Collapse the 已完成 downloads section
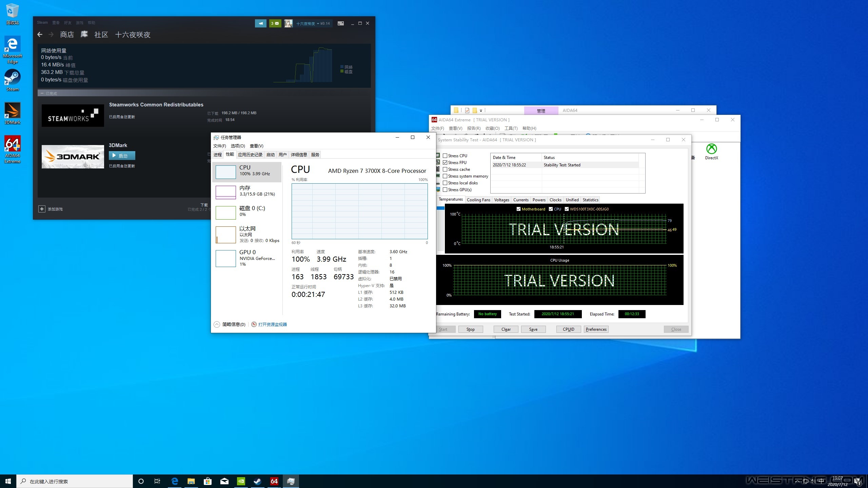The height and width of the screenshot is (488, 868). point(42,94)
